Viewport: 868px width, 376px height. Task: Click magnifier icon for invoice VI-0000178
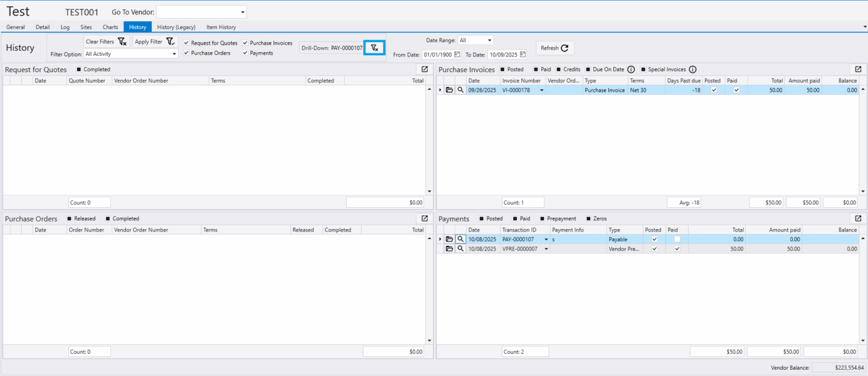461,90
